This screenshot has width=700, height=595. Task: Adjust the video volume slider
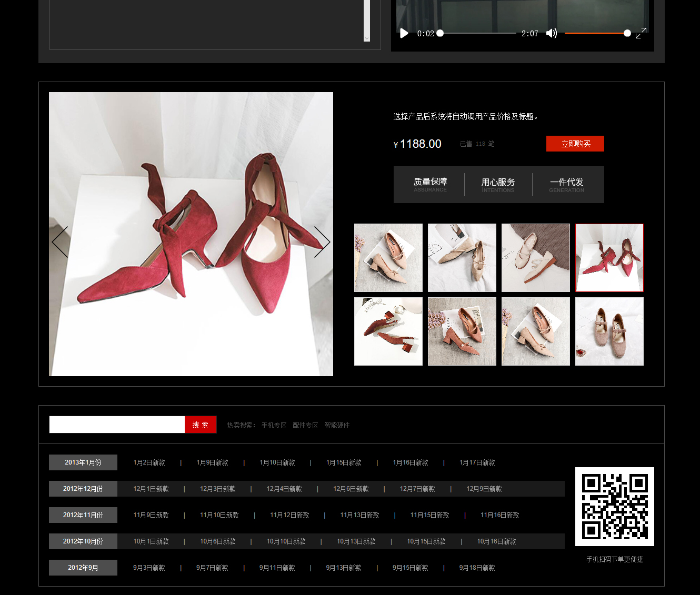[597, 33]
